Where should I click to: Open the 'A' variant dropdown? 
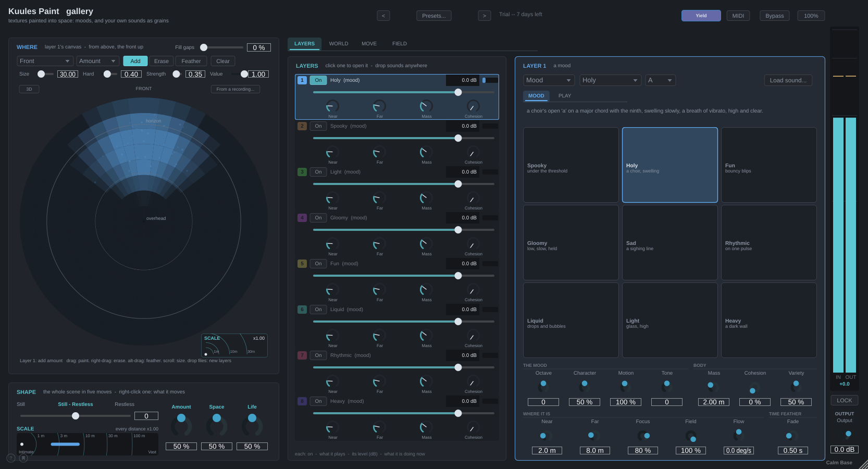[x=660, y=80]
